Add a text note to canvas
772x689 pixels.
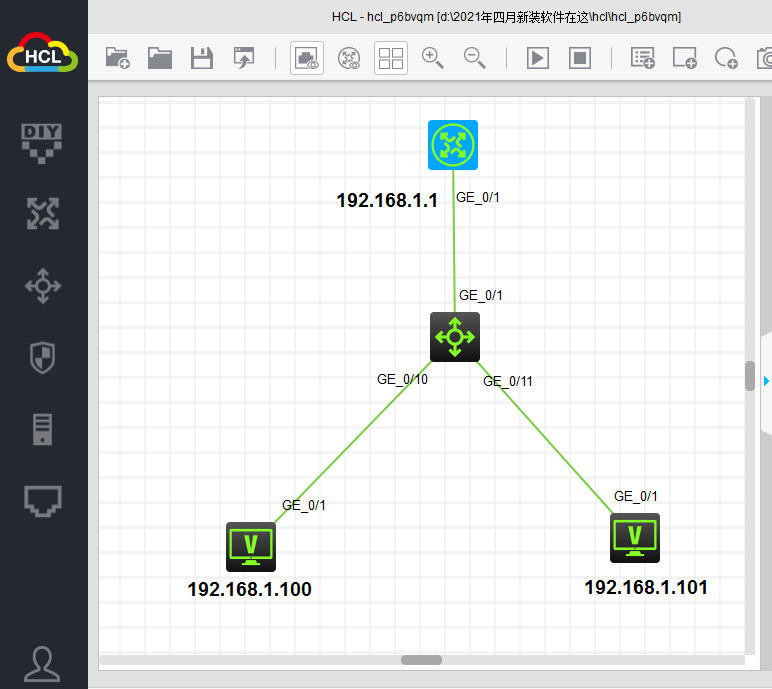[643, 58]
